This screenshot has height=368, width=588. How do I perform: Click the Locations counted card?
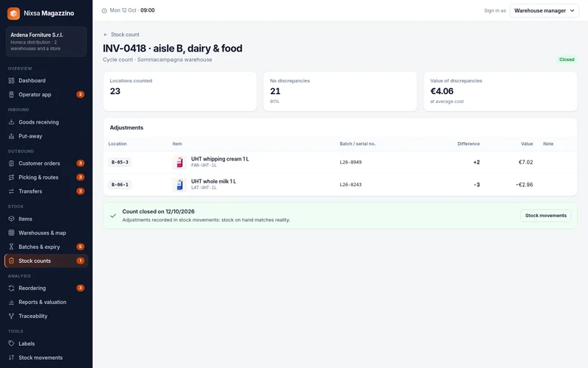(180, 91)
